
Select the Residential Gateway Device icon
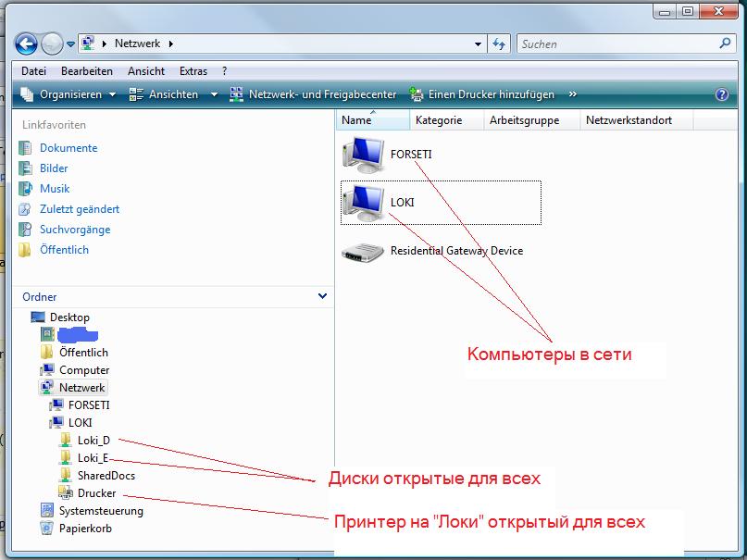tap(363, 252)
